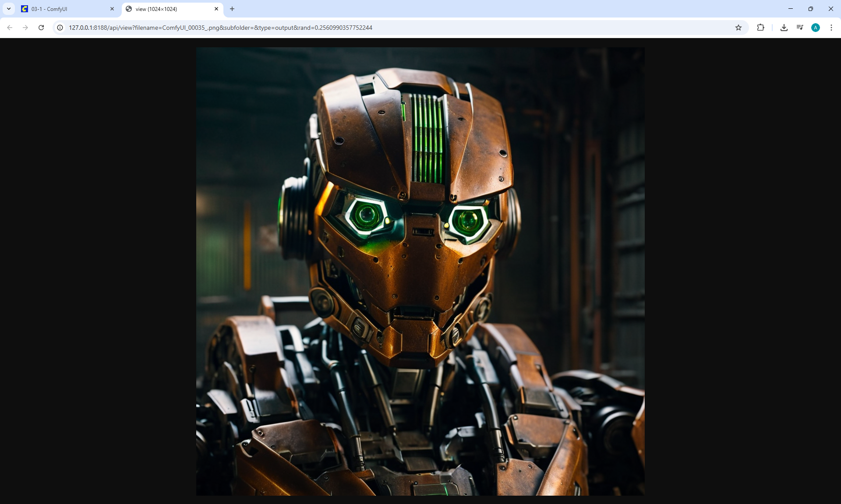Open the media controls icon

[800, 28]
